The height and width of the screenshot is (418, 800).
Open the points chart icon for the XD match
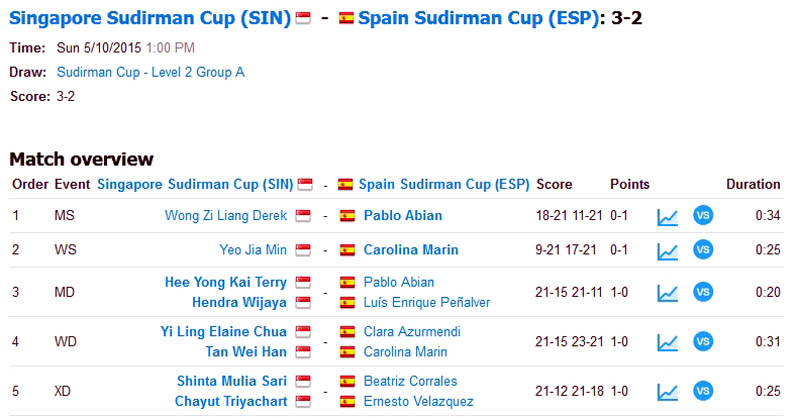(667, 392)
